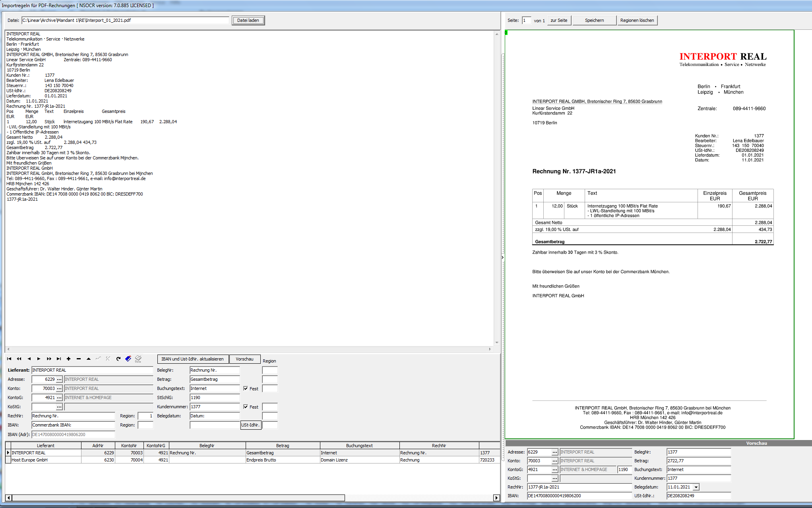
Task: Open the Vorschau Konto lookup ellipsis button
Action: [555, 461]
